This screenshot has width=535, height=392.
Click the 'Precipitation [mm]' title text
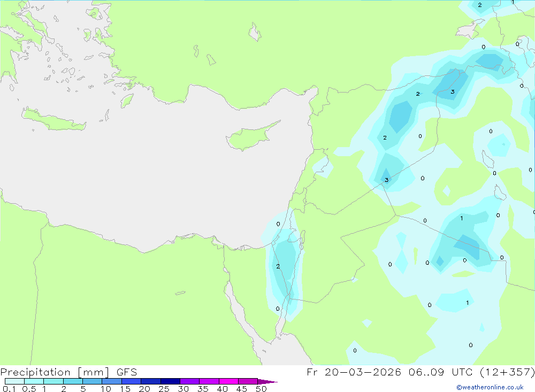click(x=55, y=372)
